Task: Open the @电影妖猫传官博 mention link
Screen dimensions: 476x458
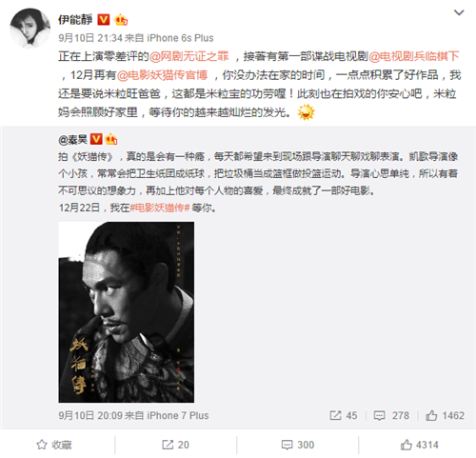Action: [162, 75]
